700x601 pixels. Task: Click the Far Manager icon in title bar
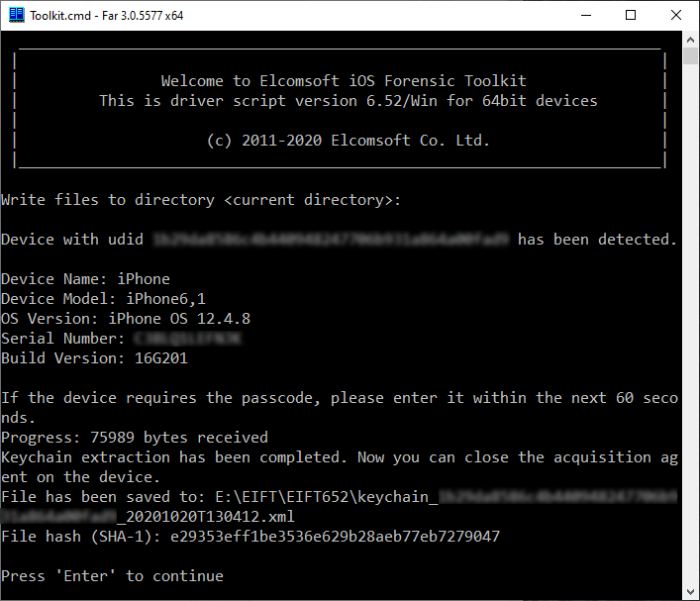tap(17, 15)
